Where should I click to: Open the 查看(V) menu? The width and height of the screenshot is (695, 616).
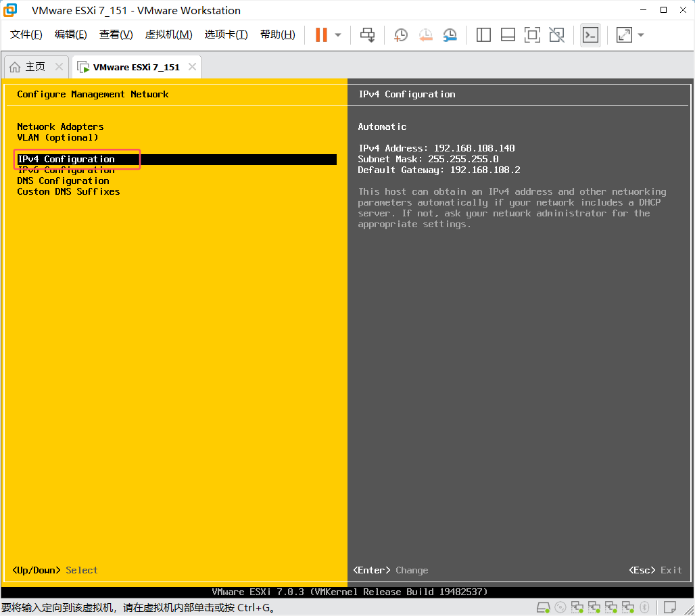[x=116, y=34]
